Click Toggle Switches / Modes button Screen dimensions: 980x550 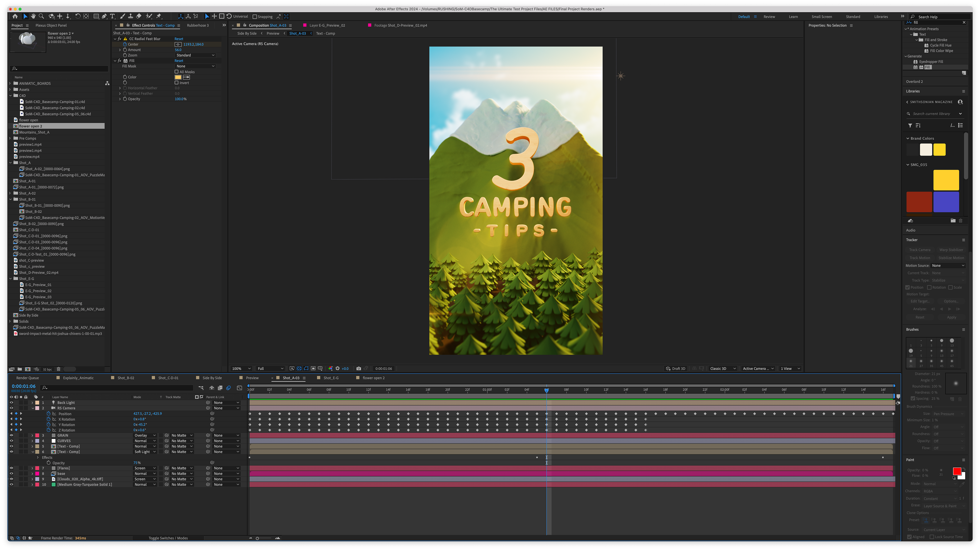[168, 538]
